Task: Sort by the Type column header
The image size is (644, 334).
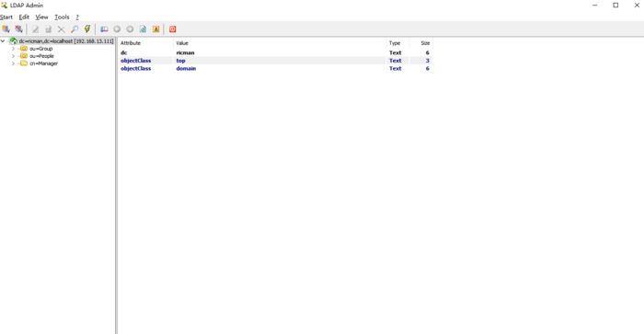Action: pyautogui.click(x=397, y=43)
